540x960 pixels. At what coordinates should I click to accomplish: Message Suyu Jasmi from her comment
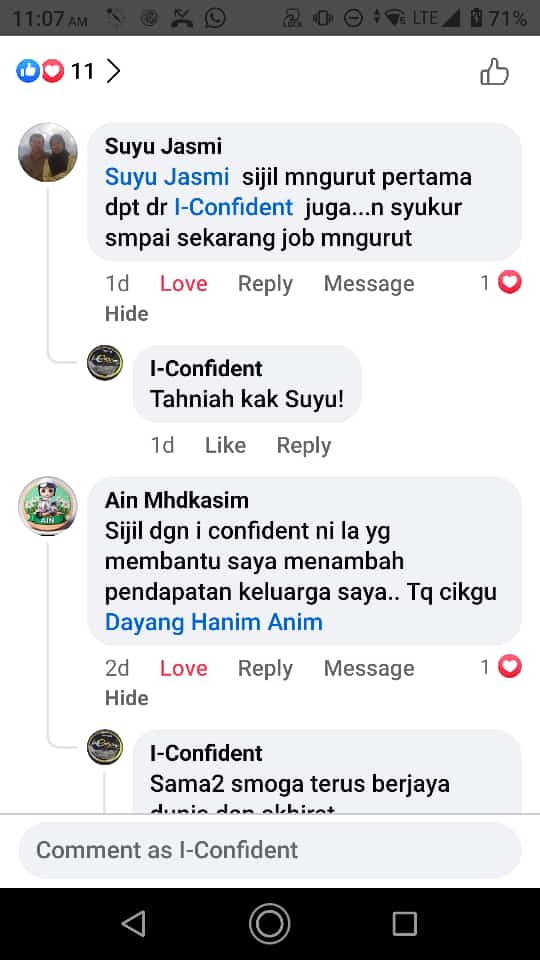pyautogui.click(x=369, y=283)
